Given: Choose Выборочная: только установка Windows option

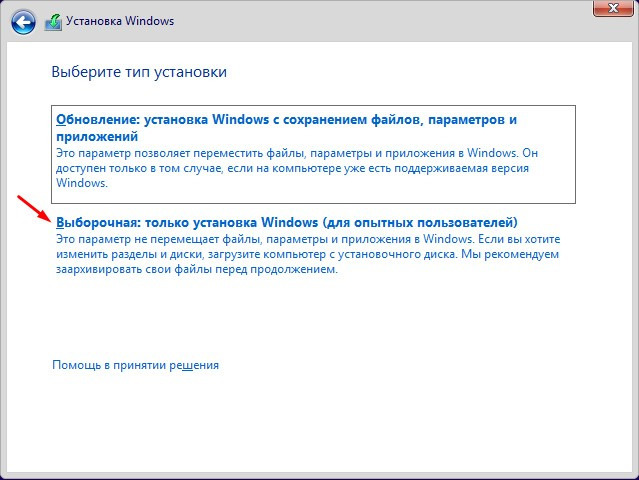Looking at the screenshot, I should (x=287, y=221).
